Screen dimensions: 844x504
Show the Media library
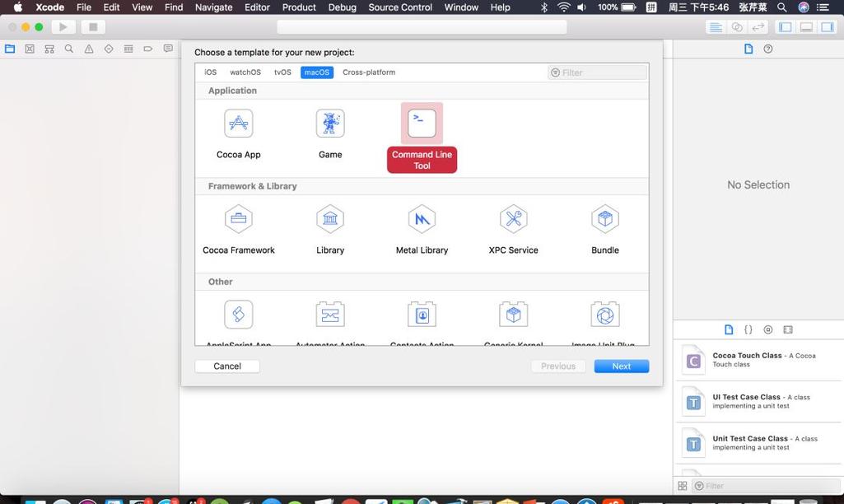point(788,329)
